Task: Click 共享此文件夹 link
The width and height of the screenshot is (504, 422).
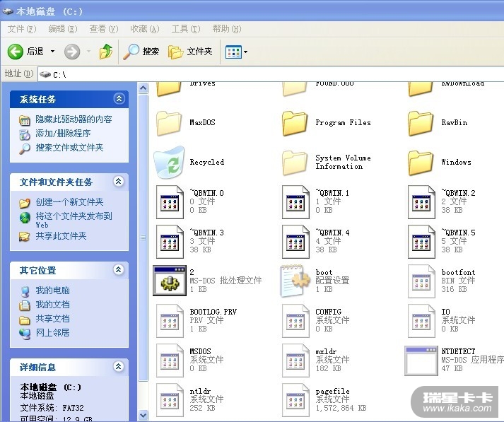Action: point(61,236)
